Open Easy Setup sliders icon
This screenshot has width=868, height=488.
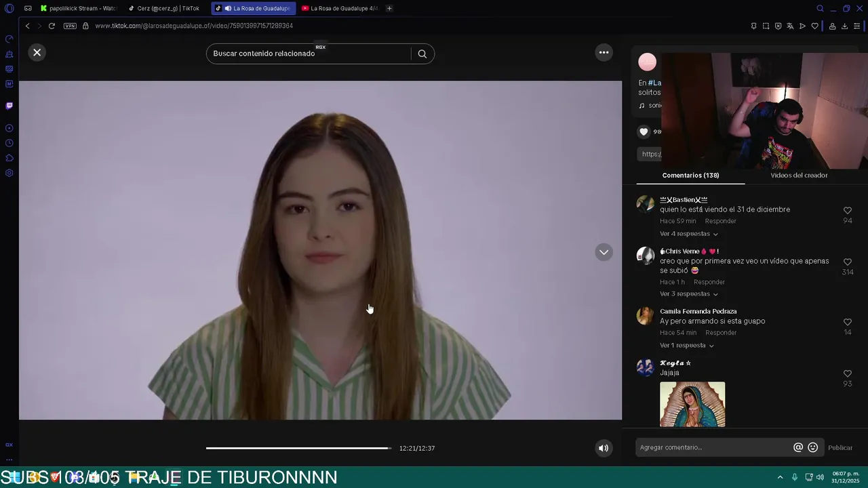coord(856,26)
